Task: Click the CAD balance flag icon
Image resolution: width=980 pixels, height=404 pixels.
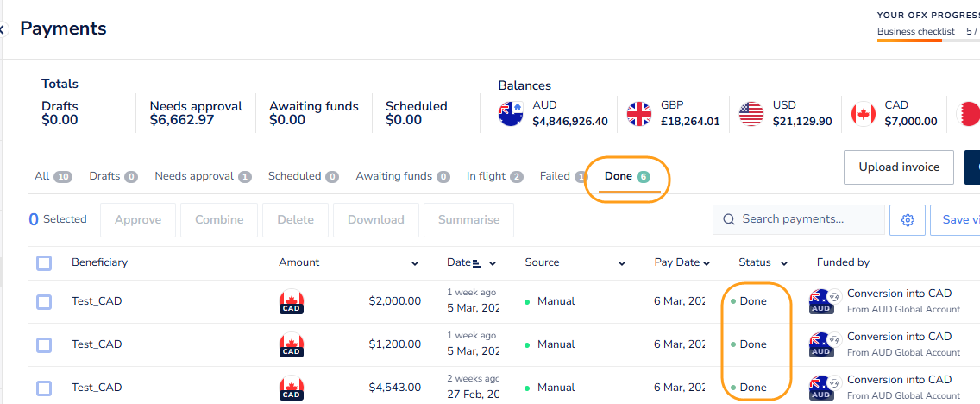Action: [x=864, y=114]
